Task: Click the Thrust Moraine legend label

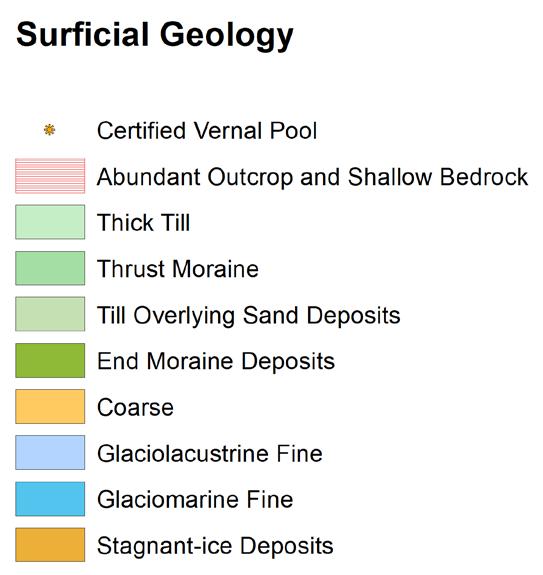Action: (178, 269)
